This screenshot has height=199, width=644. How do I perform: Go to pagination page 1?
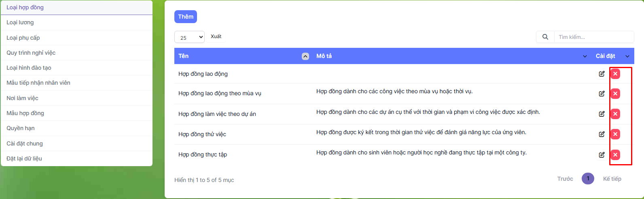click(x=588, y=179)
